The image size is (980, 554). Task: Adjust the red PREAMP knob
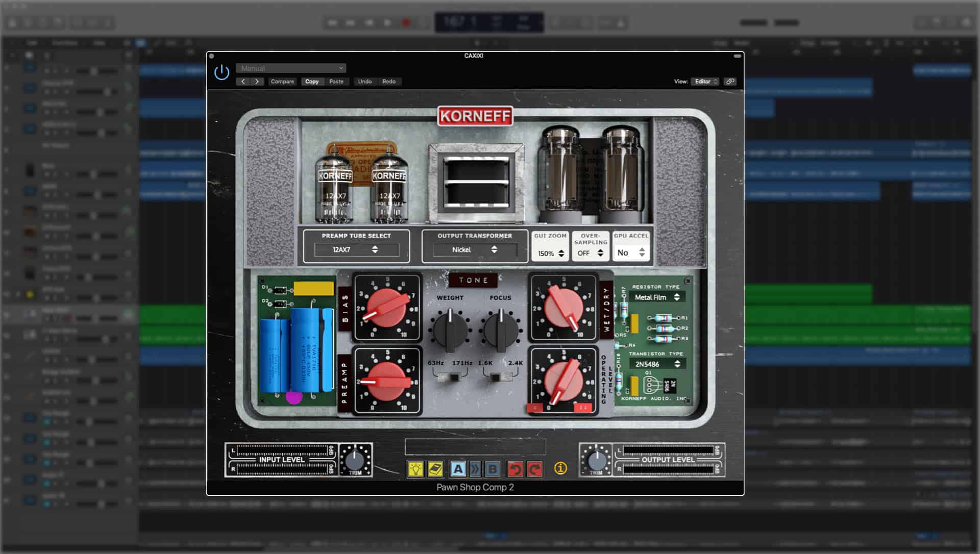pos(387,381)
